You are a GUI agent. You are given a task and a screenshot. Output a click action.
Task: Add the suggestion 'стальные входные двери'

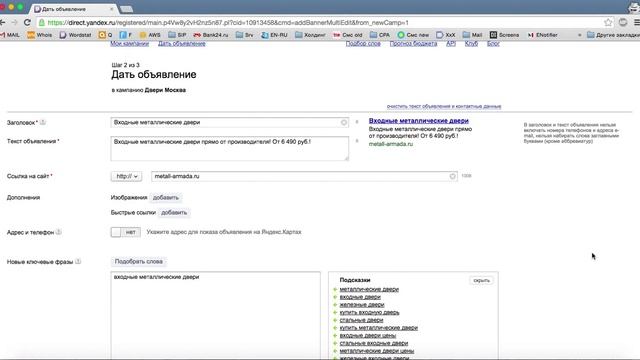(374, 343)
